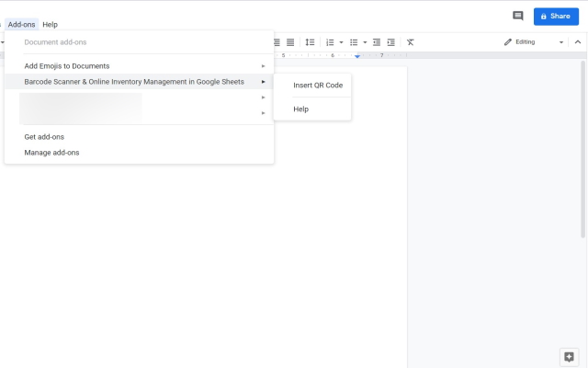
Task: Select Barcode Scanner & Online Inventory Management add-on
Action: coord(139,82)
